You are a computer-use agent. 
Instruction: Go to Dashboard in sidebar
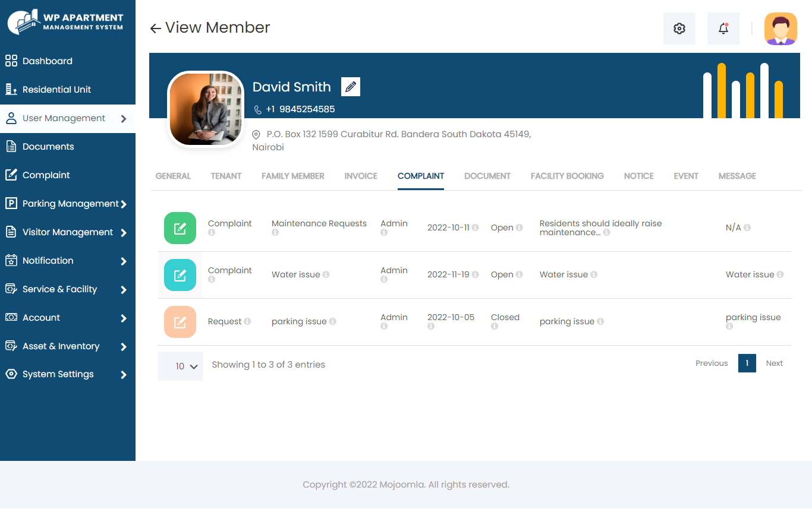pyautogui.click(x=48, y=61)
